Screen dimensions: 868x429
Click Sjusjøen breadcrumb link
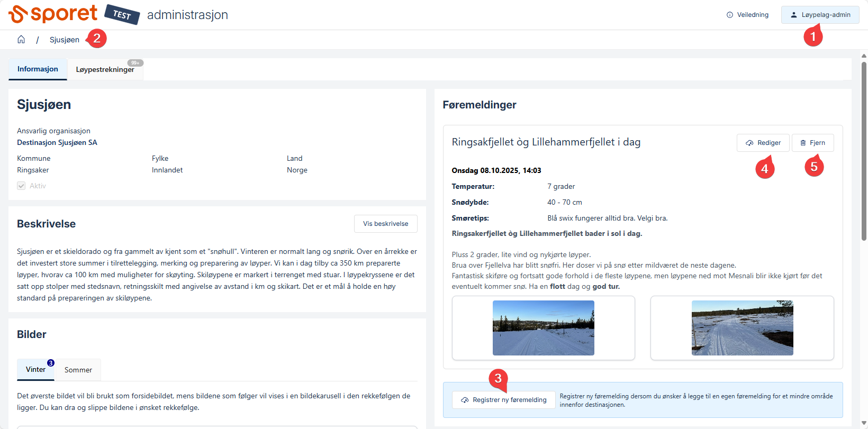65,40
